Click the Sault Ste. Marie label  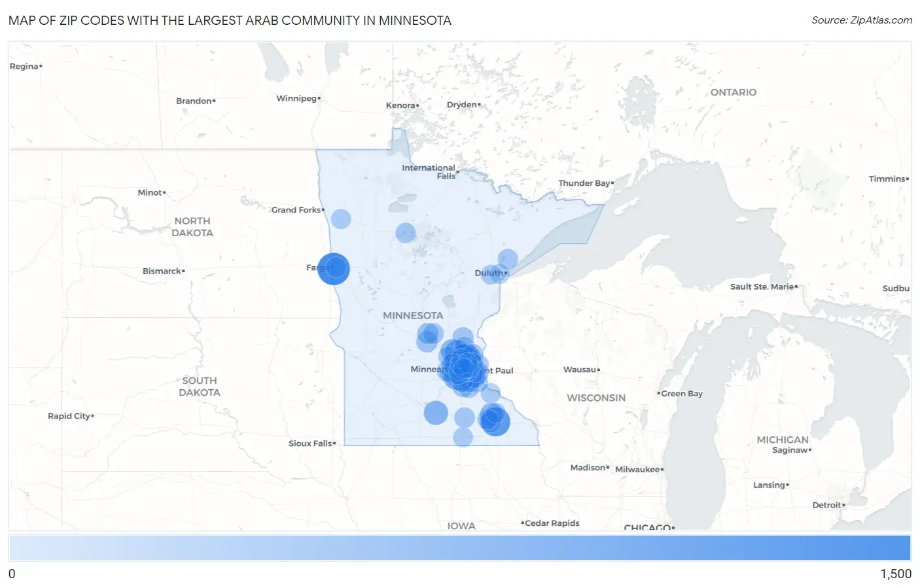pyautogui.click(x=764, y=286)
